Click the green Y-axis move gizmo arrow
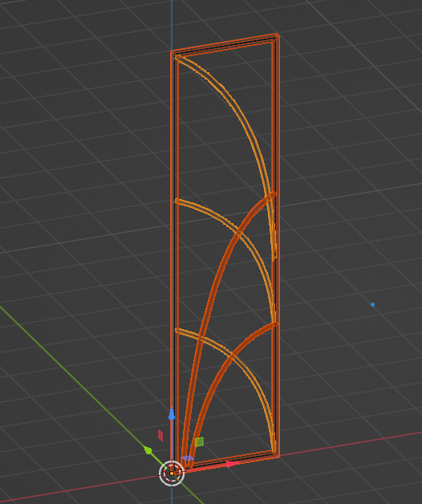The image size is (422, 504). (x=148, y=450)
